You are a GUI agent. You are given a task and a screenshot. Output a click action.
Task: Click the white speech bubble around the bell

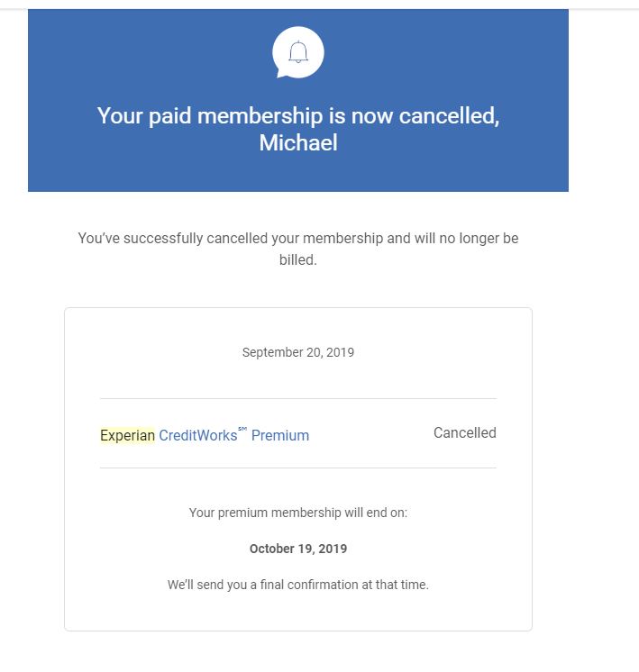(298, 52)
